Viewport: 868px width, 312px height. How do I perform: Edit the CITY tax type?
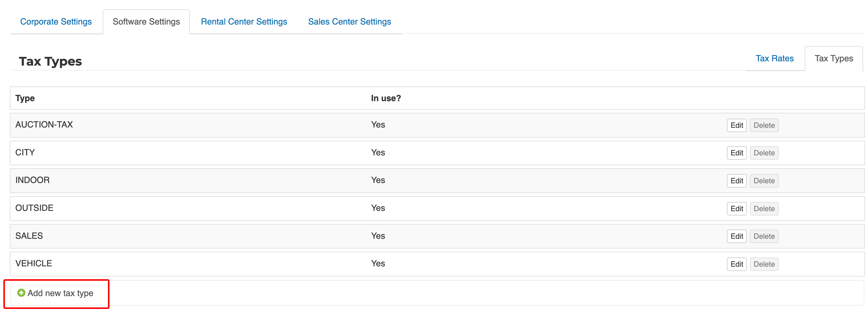[737, 153]
